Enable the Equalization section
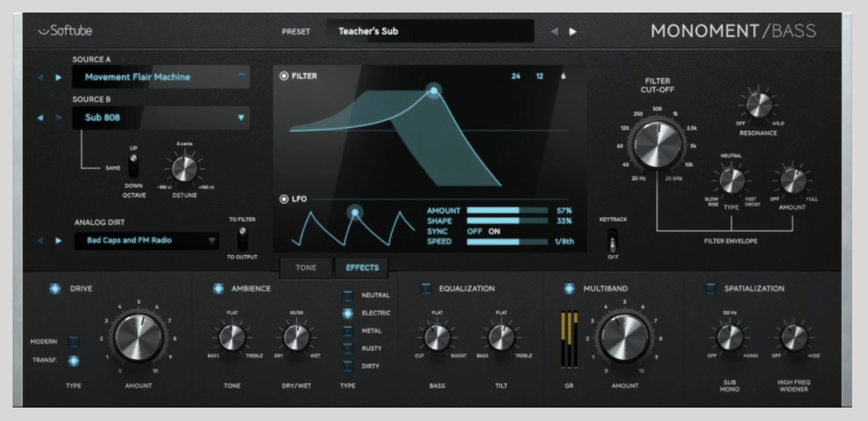 pyautogui.click(x=426, y=288)
